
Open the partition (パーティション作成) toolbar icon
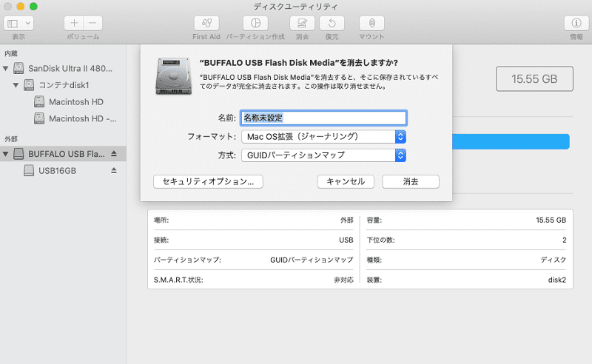coord(255,24)
